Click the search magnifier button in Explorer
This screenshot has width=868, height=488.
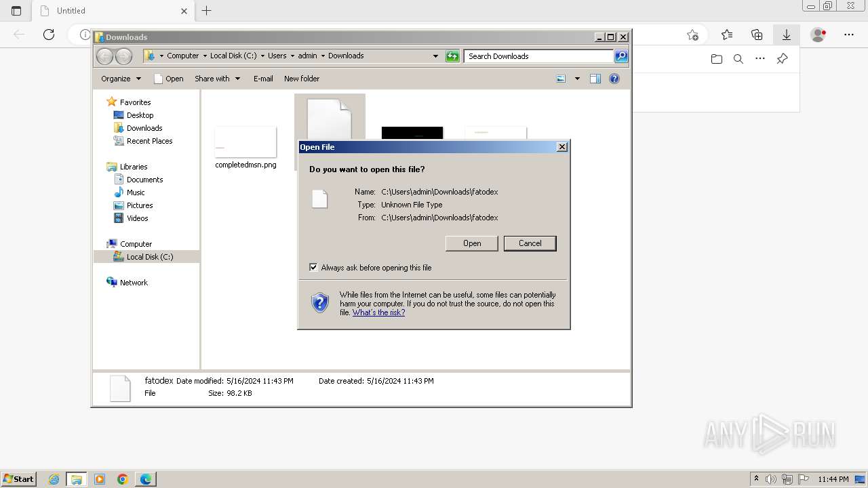coord(621,56)
